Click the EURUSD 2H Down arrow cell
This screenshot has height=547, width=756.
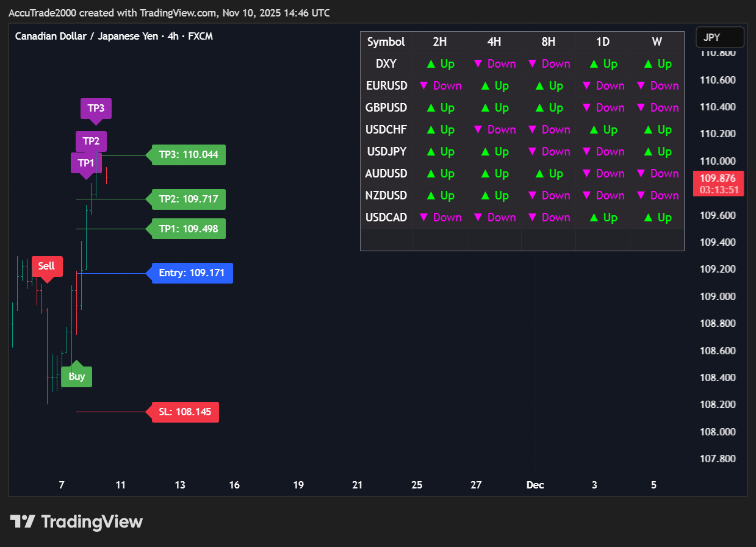tap(440, 86)
